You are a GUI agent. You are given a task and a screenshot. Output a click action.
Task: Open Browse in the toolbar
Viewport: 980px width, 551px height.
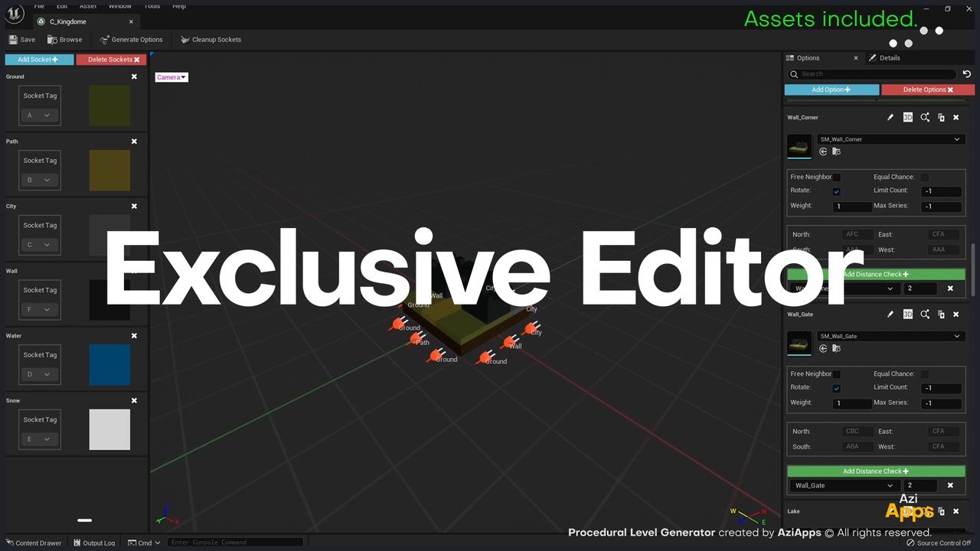click(x=64, y=40)
